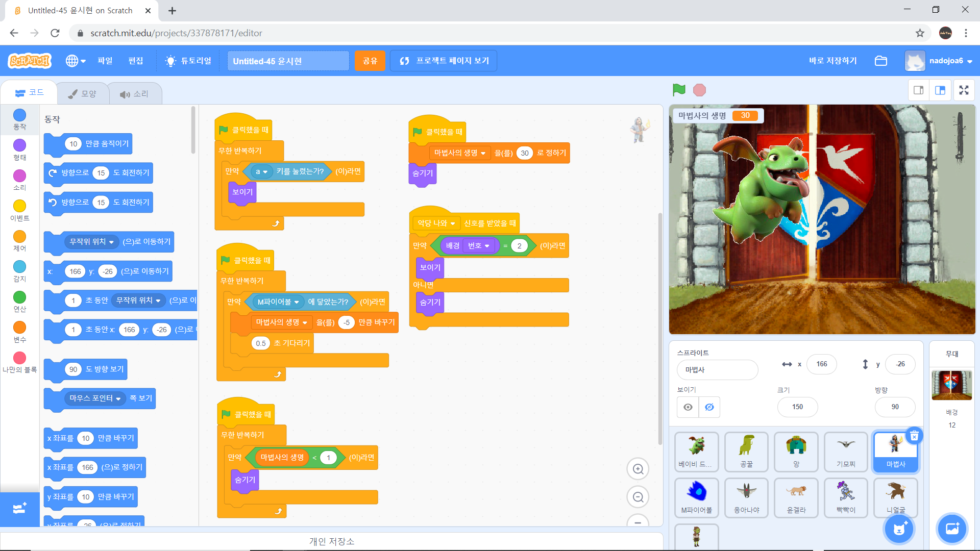The height and width of the screenshot is (551, 980).
Task: Click the Choose a Sprite button
Action: (899, 529)
